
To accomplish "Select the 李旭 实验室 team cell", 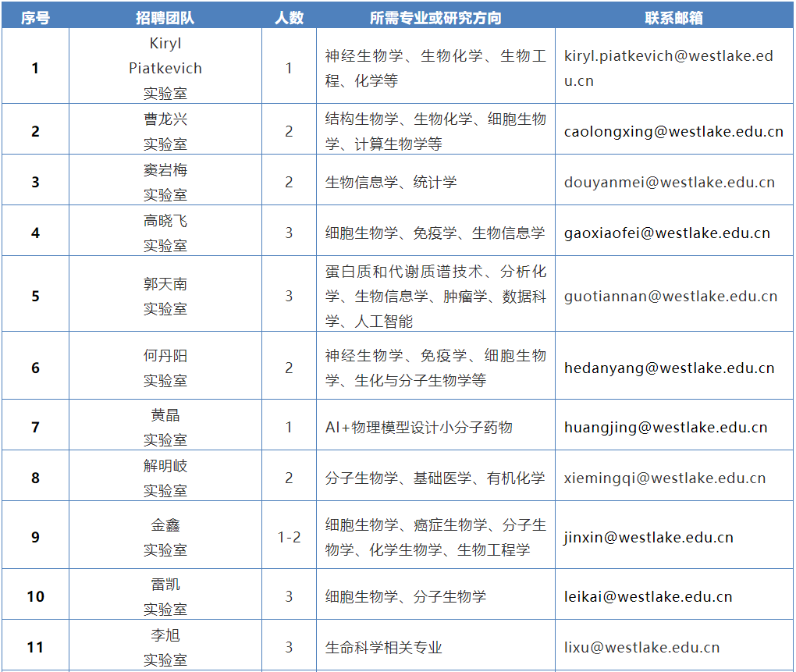I will pos(165,645).
